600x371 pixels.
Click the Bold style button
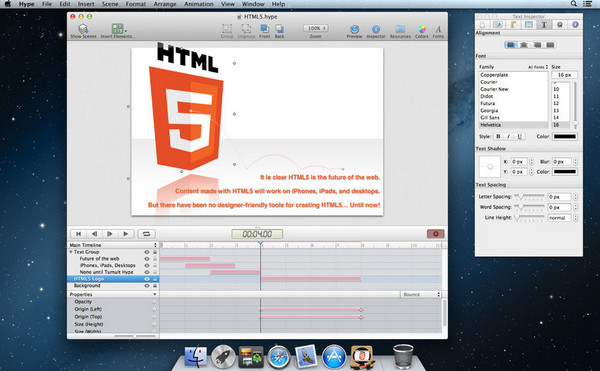(498, 137)
